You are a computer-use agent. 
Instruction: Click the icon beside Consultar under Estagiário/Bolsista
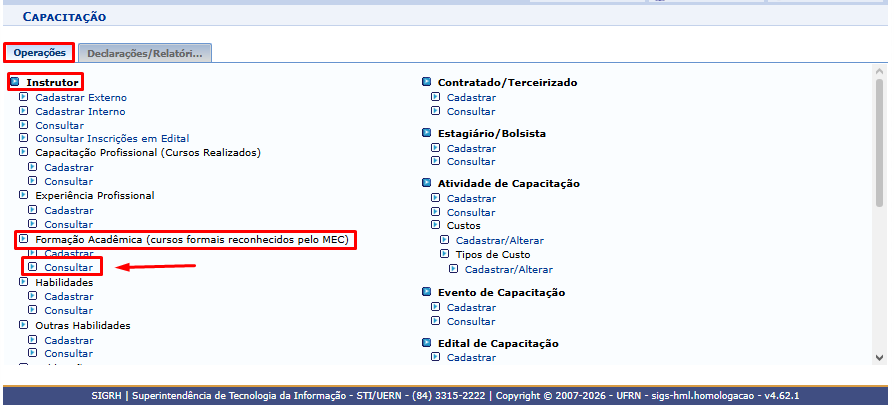point(435,161)
